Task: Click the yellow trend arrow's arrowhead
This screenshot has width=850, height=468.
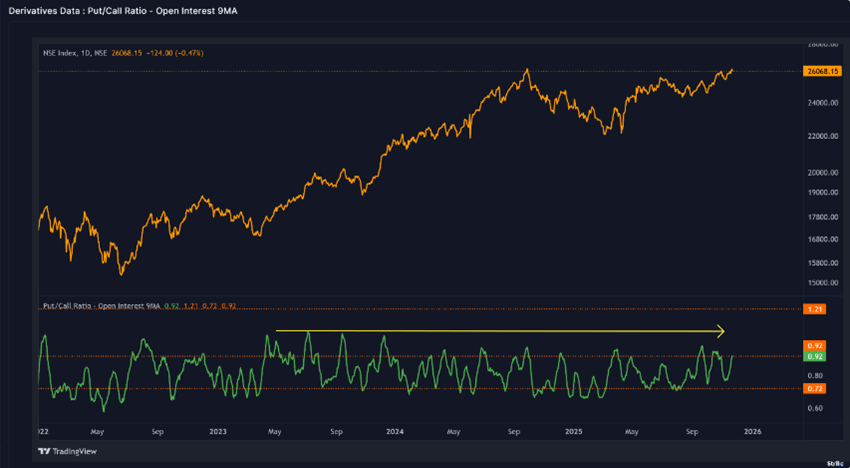Action: point(721,330)
